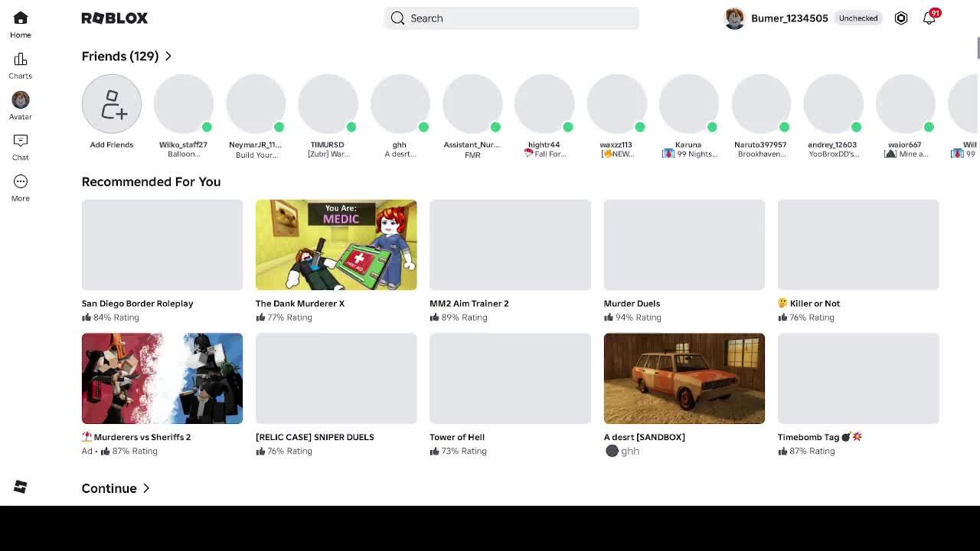
Task: Go to Home in the sidebar
Action: pos(21,24)
